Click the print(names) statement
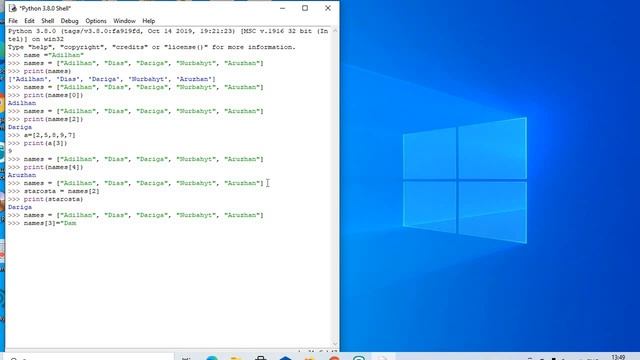The image size is (640, 360). pyautogui.click(x=47, y=71)
